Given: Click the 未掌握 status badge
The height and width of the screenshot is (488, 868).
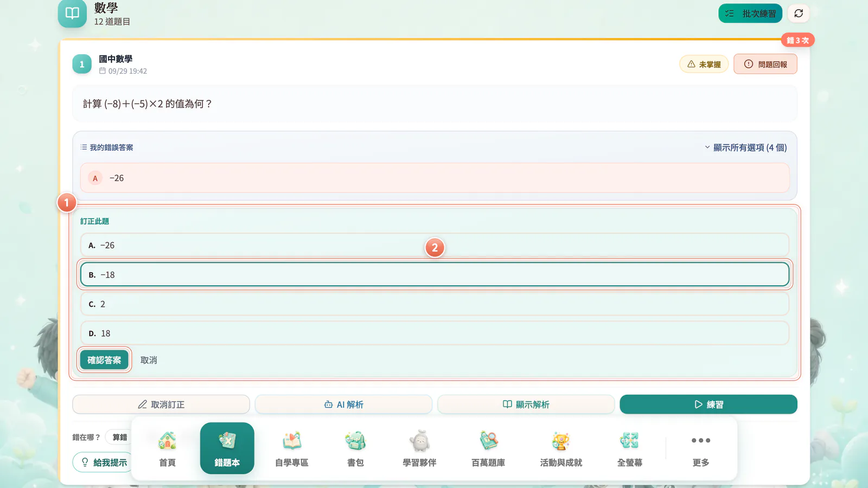Looking at the screenshot, I should 704,64.
